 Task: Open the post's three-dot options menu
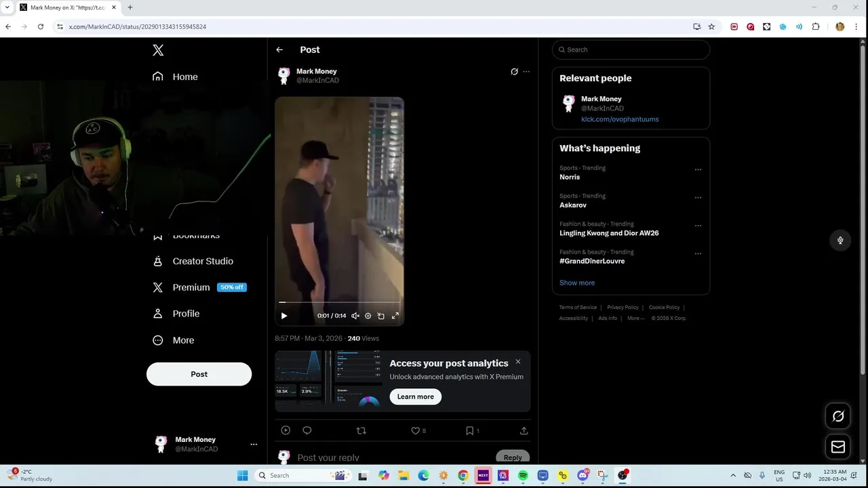[x=526, y=71]
